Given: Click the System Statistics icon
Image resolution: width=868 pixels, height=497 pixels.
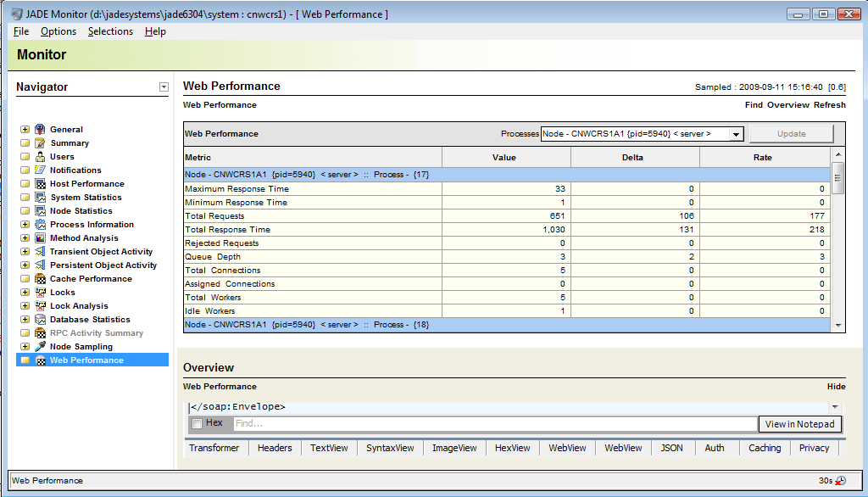Looking at the screenshot, I should click(x=40, y=198).
